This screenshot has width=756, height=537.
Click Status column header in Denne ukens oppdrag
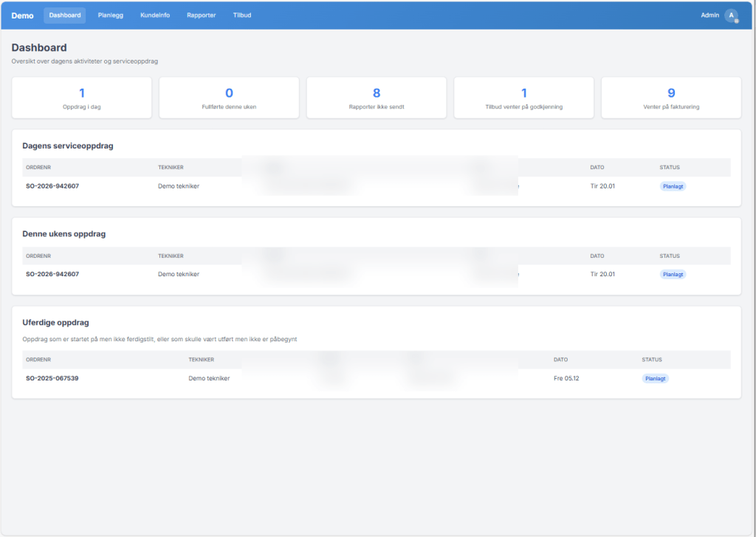670,256
